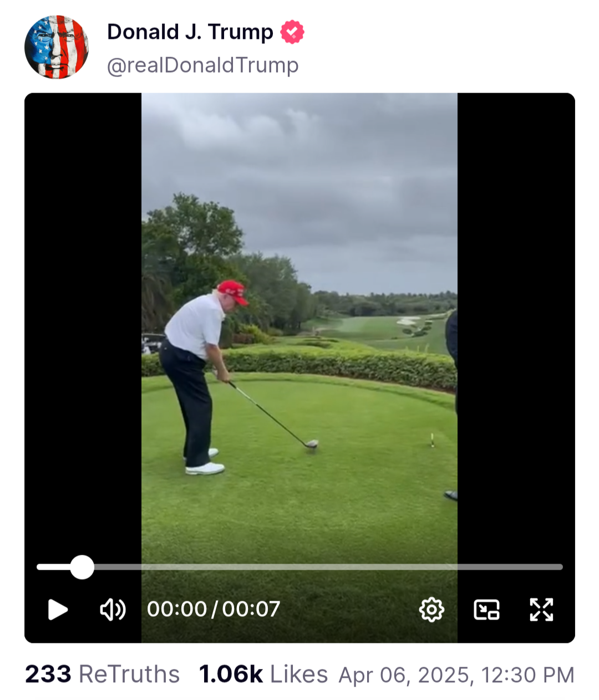Click the 00:07 total duration label
The height and width of the screenshot is (700, 599).
pos(251,609)
